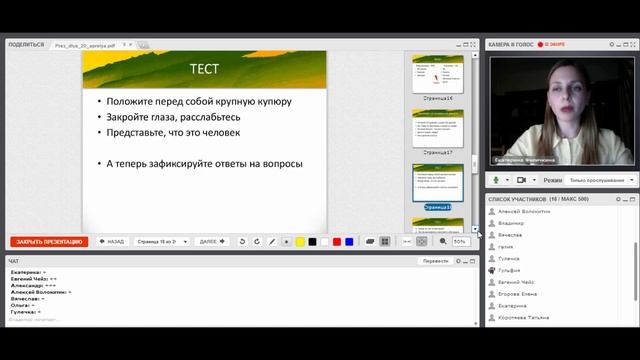This screenshot has height=360, width=640.
Task: Open the chat panel settings gear
Action: [x=458, y=261]
